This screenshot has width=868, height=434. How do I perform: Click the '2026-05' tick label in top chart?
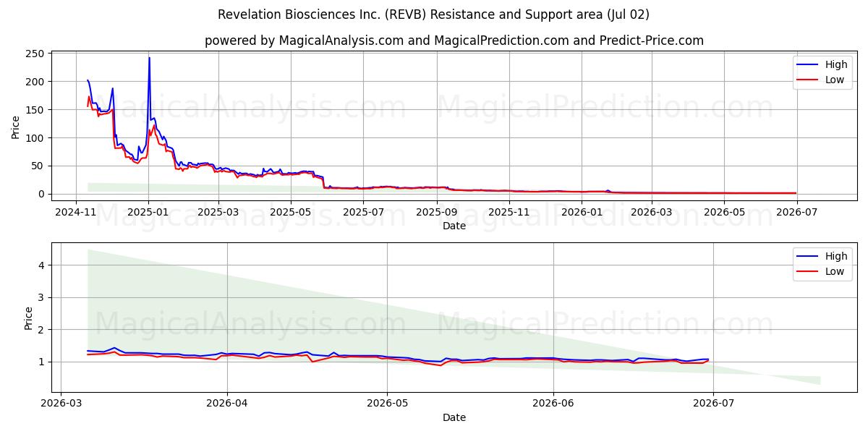tap(724, 212)
